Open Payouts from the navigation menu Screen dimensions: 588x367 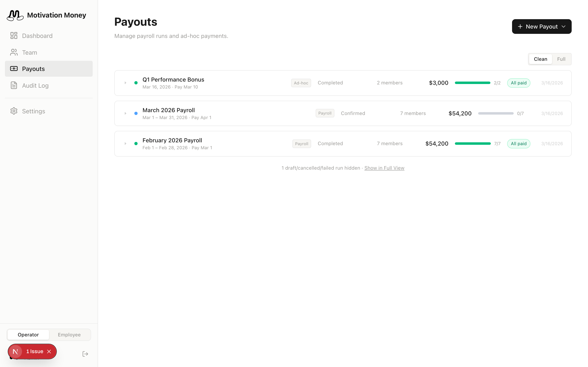coord(33,69)
